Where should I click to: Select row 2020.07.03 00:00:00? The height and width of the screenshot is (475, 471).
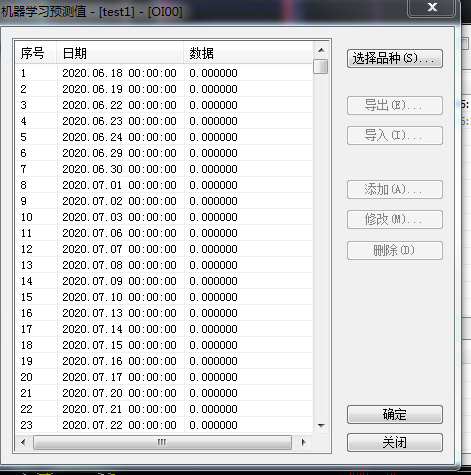[x=164, y=217]
